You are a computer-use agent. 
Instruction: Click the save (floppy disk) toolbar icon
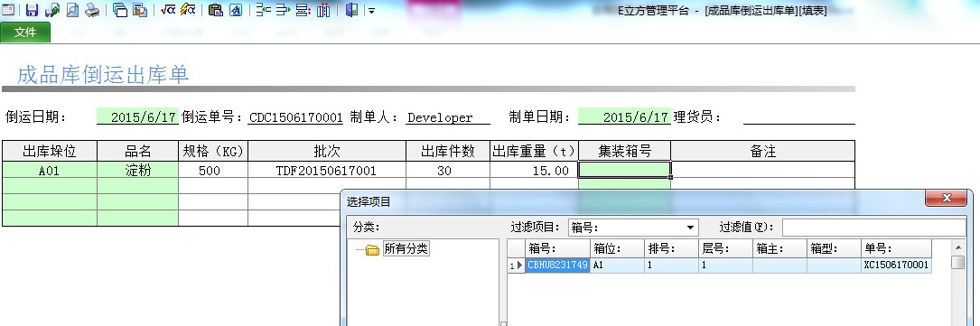coord(32,10)
